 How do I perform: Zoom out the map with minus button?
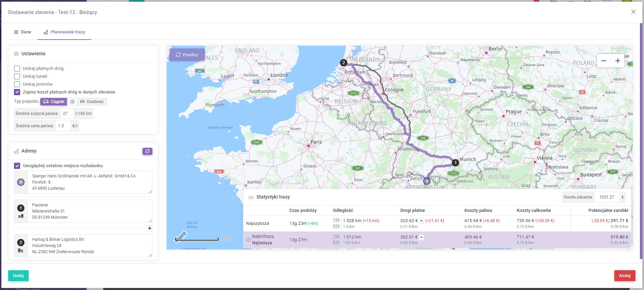[604, 61]
